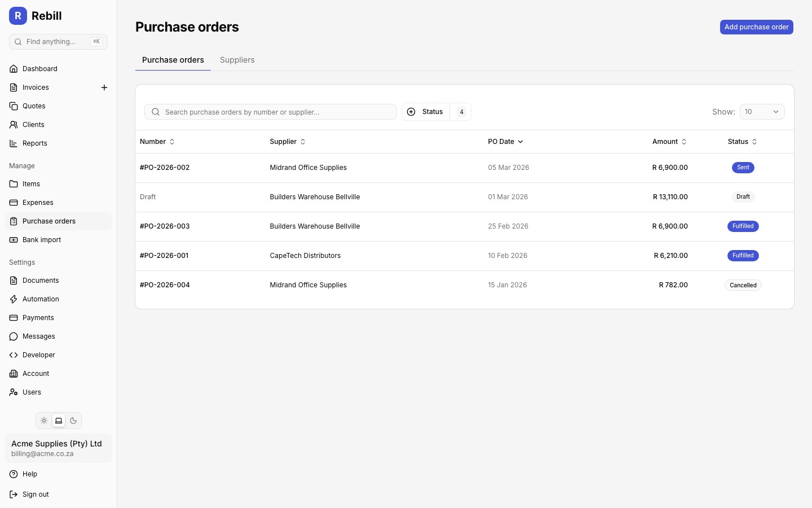The image size is (812, 508).
Task: Sort table by PO Date column
Action: point(506,142)
